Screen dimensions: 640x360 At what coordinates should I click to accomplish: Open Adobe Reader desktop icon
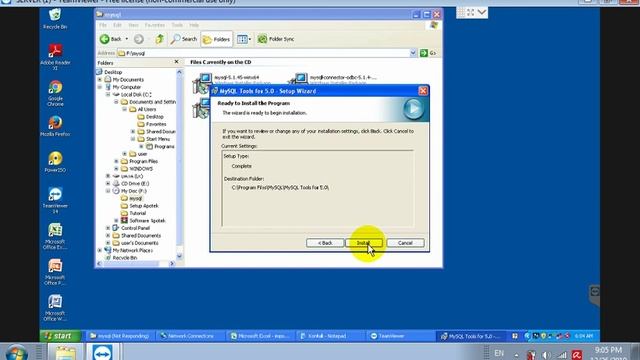(x=55, y=56)
